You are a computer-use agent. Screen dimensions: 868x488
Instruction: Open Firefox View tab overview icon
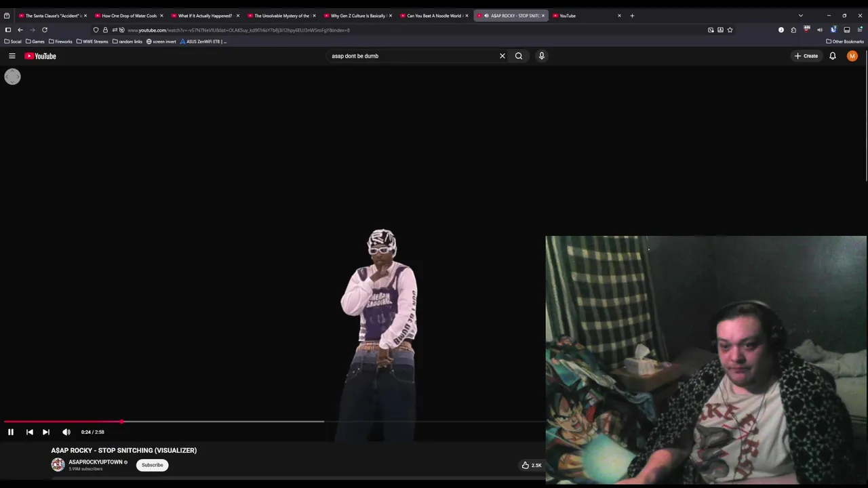[x=7, y=16]
